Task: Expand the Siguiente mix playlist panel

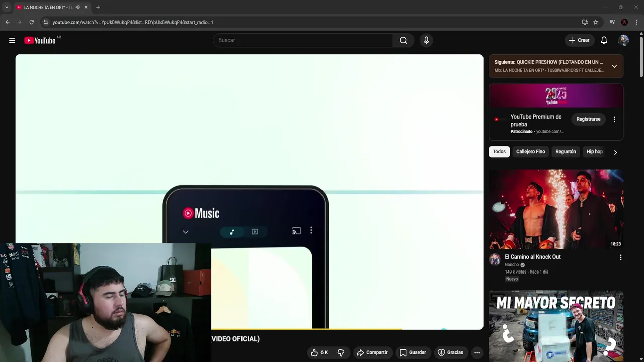Action: (614, 66)
